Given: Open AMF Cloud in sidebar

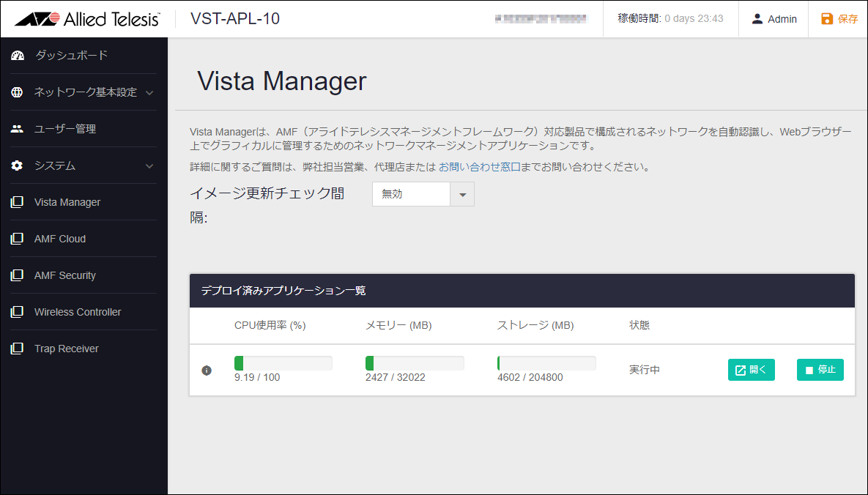Looking at the screenshot, I should click(60, 239).
